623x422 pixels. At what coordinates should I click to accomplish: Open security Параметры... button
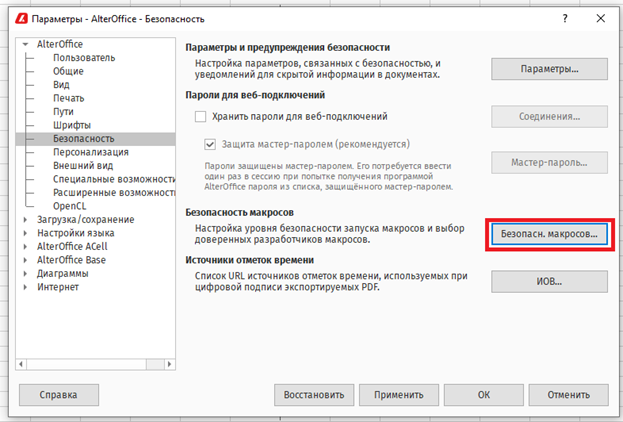549,69
